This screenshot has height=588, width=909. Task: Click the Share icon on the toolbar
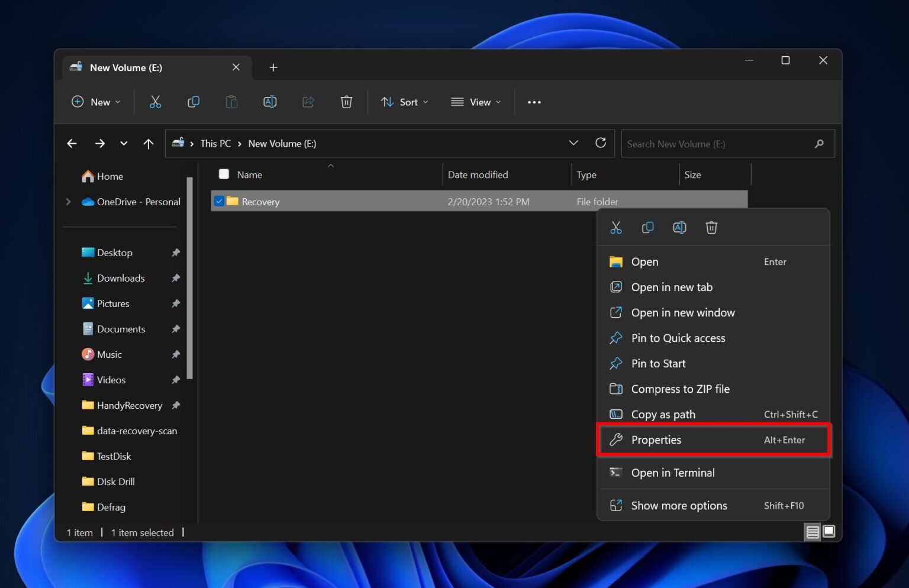tap(308, 102)
